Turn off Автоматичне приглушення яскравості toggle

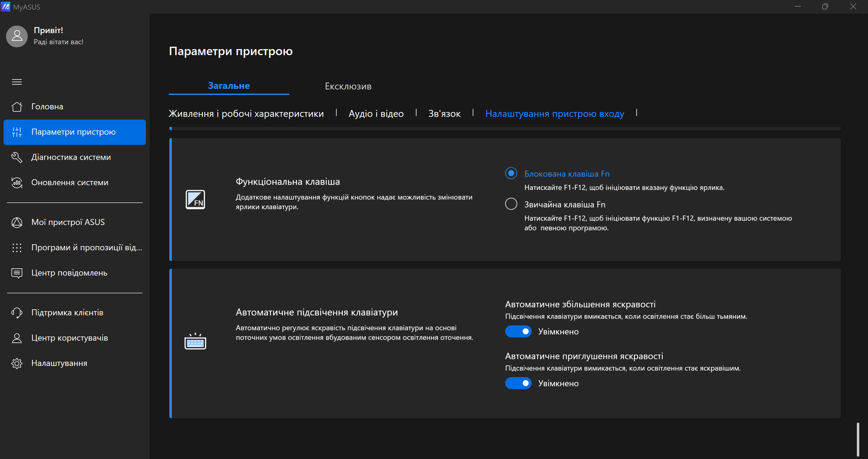coord(518,383)
